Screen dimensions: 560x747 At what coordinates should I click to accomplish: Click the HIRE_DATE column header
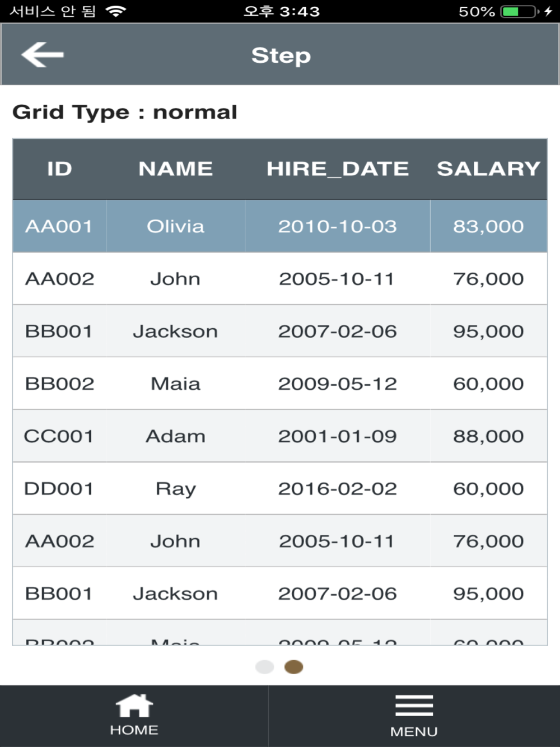tap(338, 169)
